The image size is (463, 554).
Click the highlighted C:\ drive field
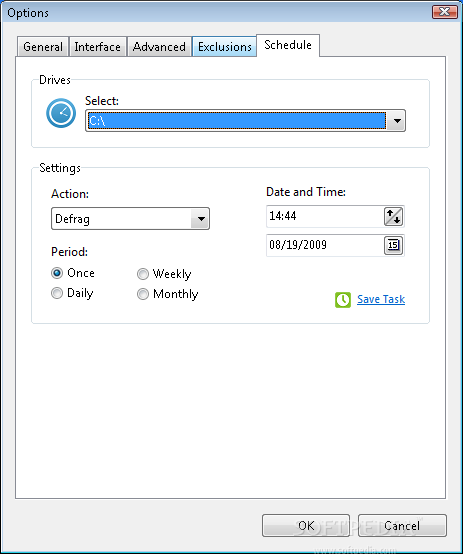click(236, 121)
